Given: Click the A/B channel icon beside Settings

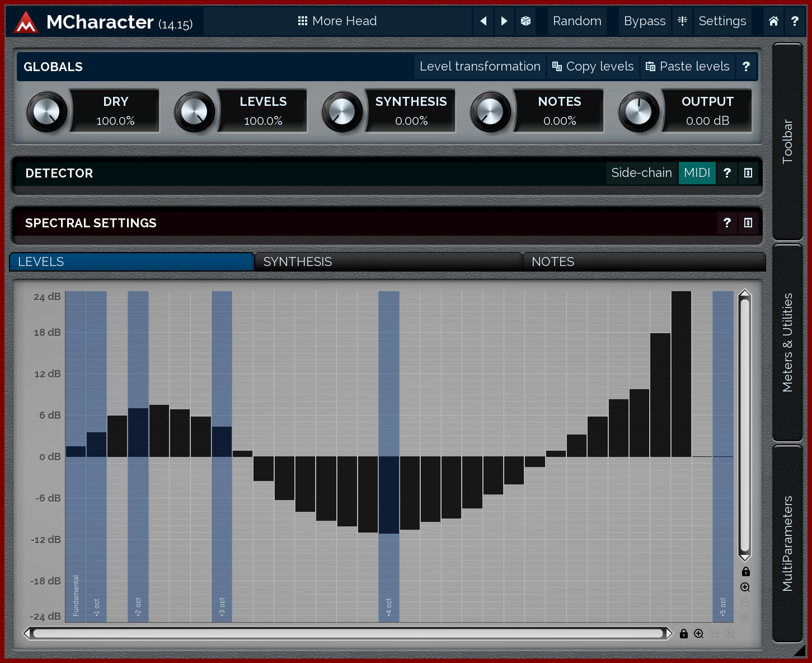Looking at the screenshot, I should pyautogui.click(x=682, y=21).
